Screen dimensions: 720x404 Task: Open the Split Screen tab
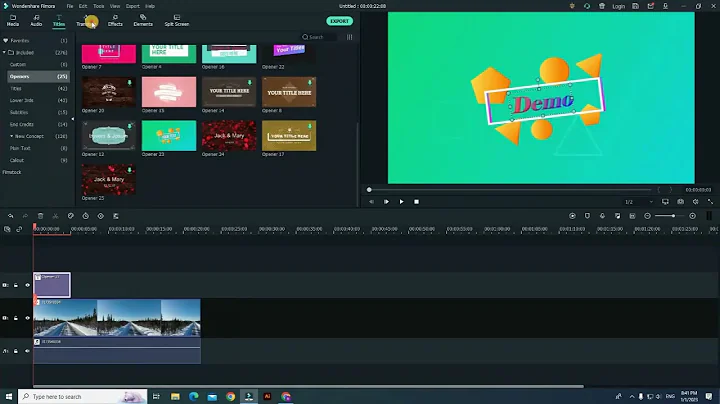point(177,20)
